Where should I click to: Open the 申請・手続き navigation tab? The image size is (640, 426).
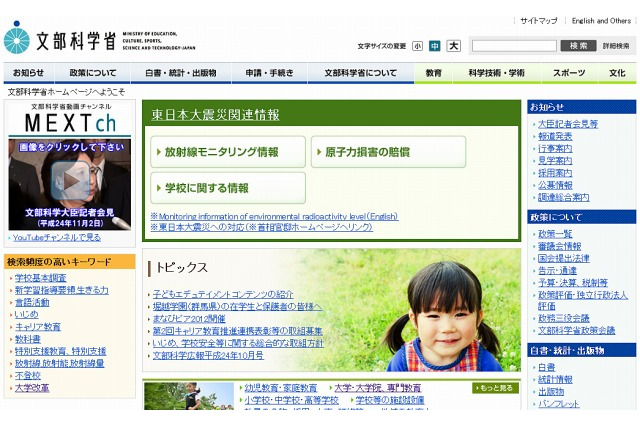click(269, 73)
